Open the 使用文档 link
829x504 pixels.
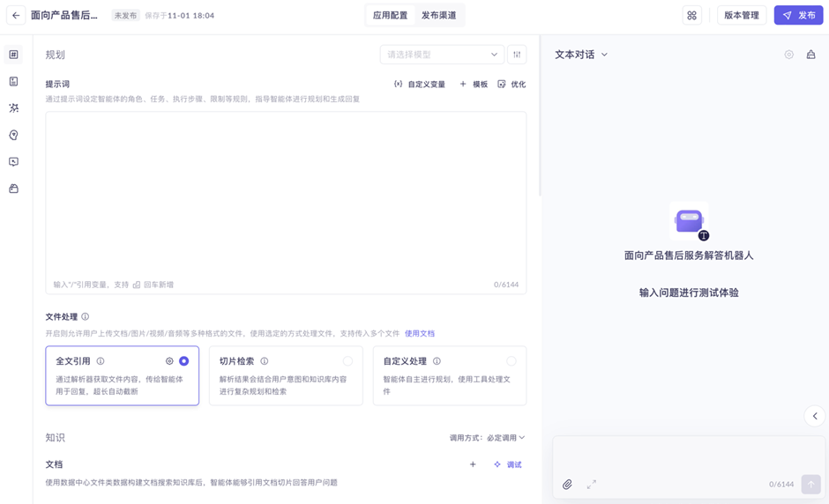click(x=420, y=333)
